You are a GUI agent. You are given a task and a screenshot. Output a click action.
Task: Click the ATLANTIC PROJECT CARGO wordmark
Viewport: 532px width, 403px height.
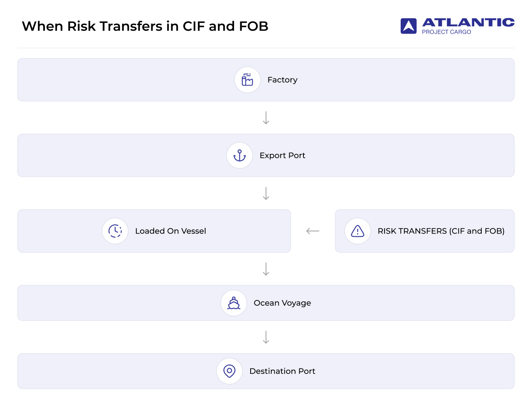click(468, 26)
